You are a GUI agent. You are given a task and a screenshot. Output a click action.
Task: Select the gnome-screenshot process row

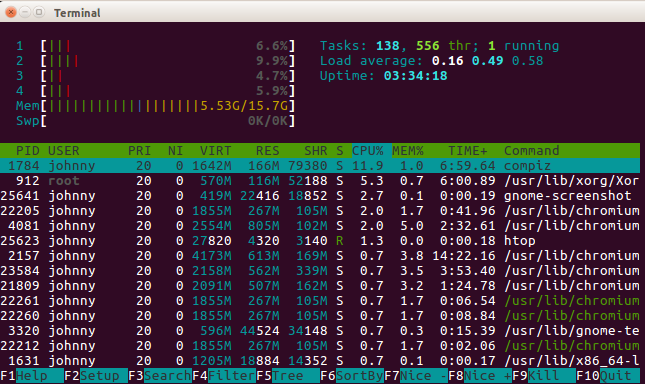tap(320, 196)
